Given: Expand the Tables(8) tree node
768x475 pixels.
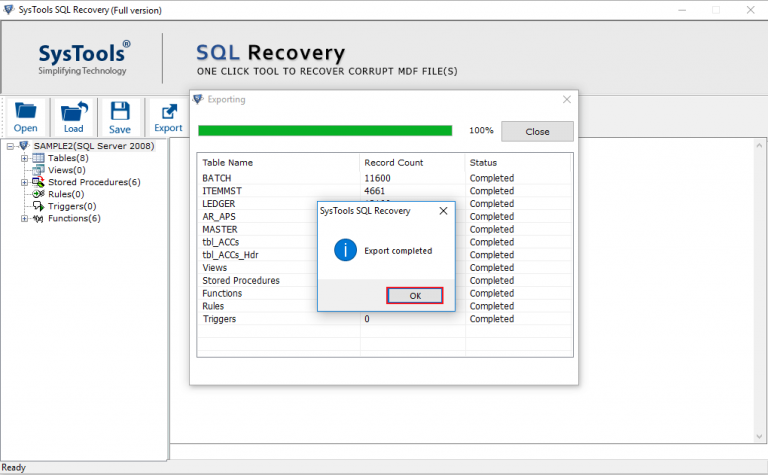Looking at the screenshot, I should click(x=24, y=158).
